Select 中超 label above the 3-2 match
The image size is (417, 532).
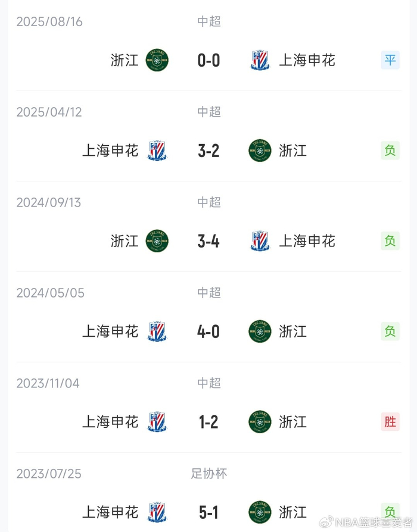point(209,112)
